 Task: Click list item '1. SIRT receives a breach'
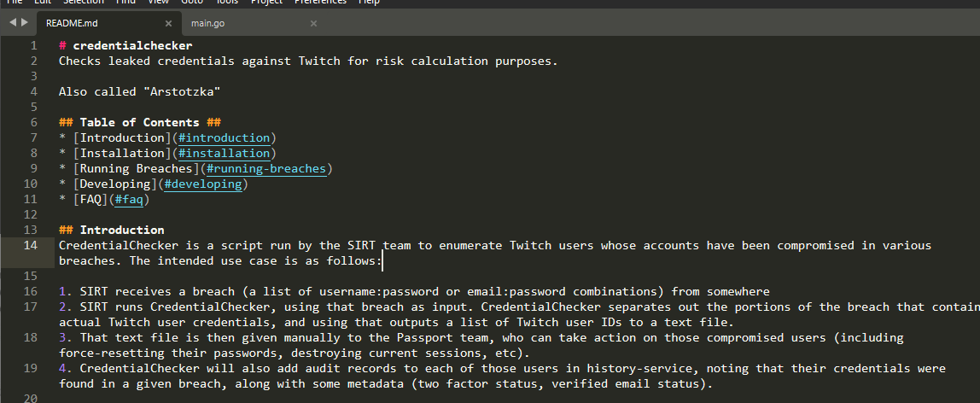pyautogui.click(x=414, y=292)
